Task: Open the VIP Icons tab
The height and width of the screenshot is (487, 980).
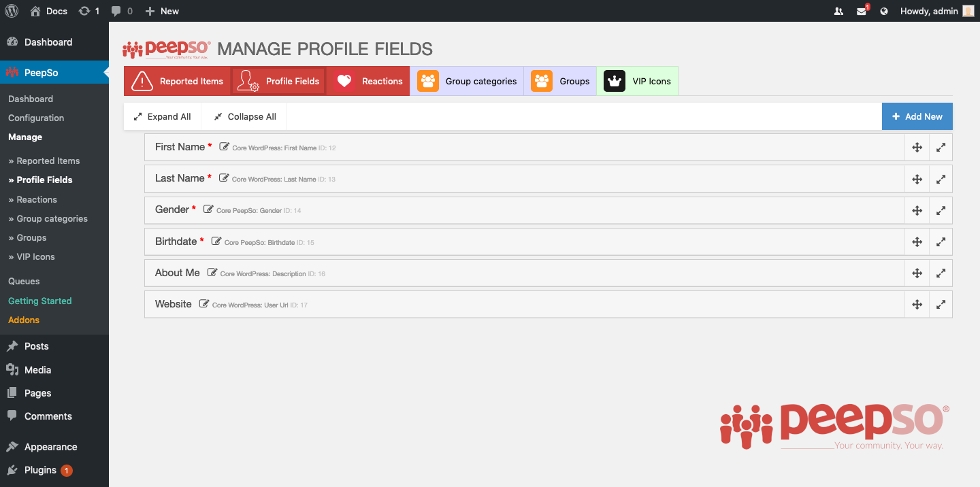Action: click(638, 81)
